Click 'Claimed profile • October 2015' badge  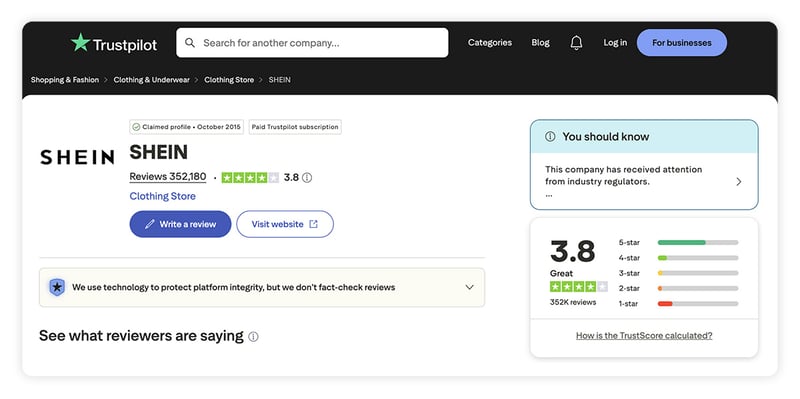pyautogui.click(x=187, y=127)
